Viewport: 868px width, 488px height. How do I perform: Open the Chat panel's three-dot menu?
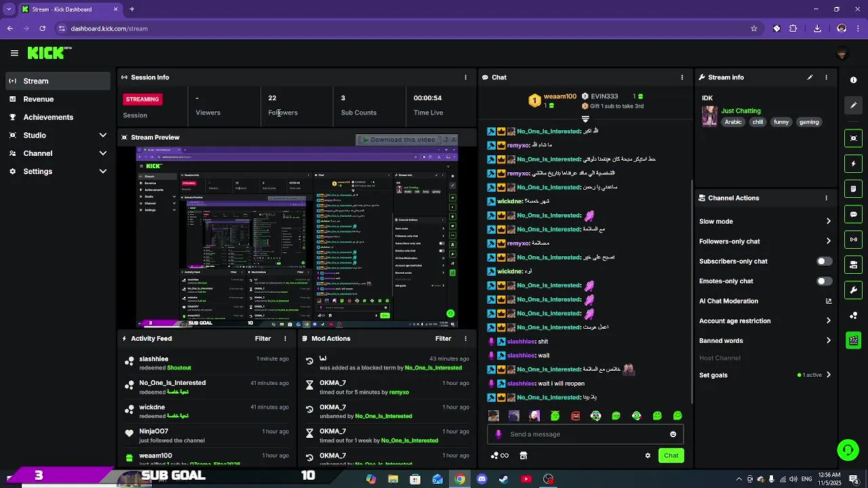coord(682,77)
